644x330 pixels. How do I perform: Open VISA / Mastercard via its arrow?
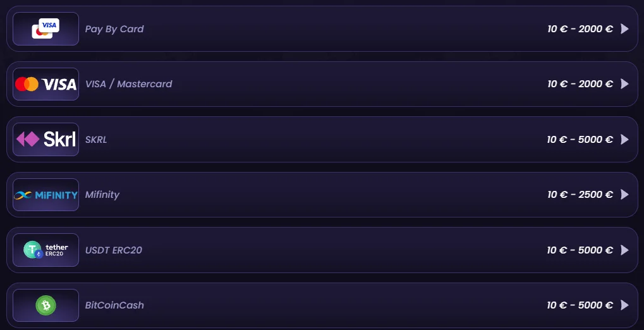624,84
